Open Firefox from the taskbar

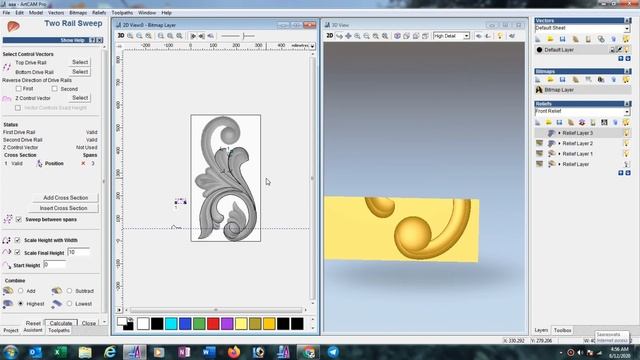234,352
